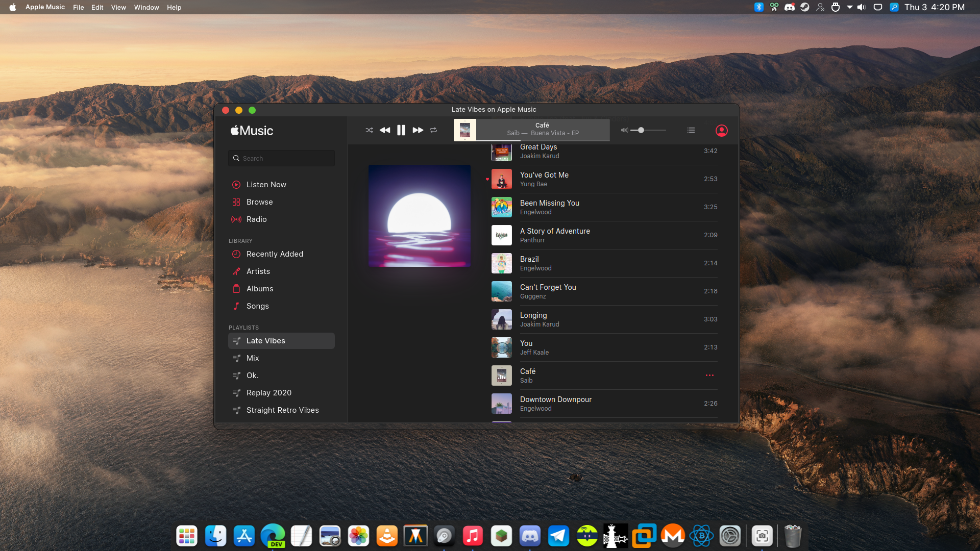
Task: Click the Bluetooth menu bar icon
Action: pyautogui.click(x=759, y=7)
